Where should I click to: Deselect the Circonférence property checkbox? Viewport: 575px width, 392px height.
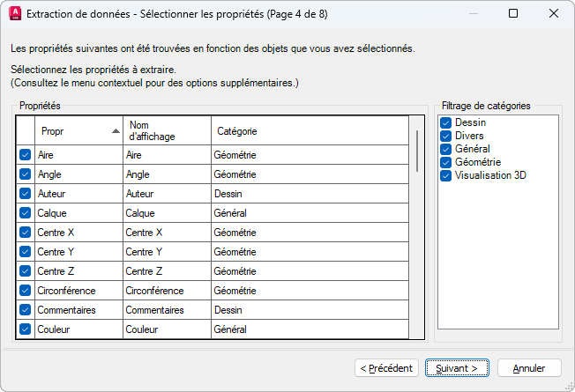pos(25,291)
